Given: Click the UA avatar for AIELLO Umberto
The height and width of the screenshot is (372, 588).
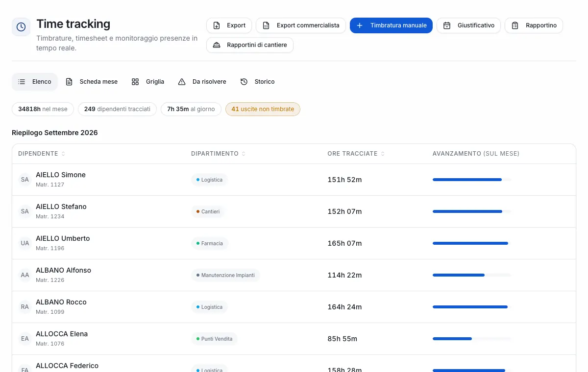Looking at the screenshot, I should click(x=25, y=243).
